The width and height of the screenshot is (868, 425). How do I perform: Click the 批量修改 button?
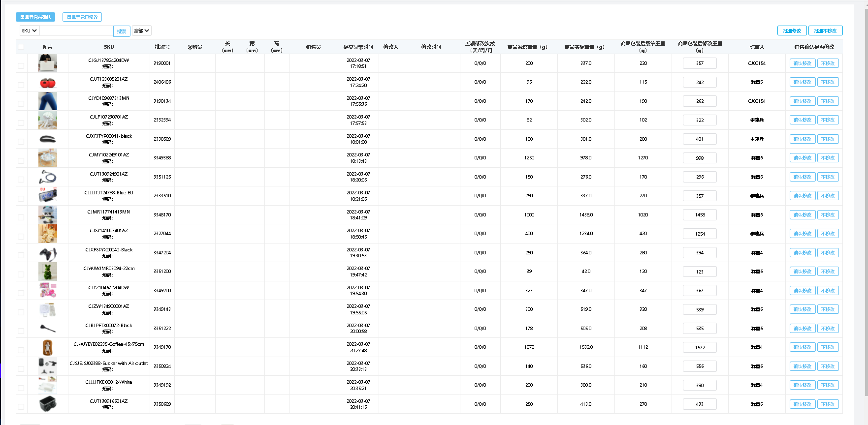coord(792,30)
